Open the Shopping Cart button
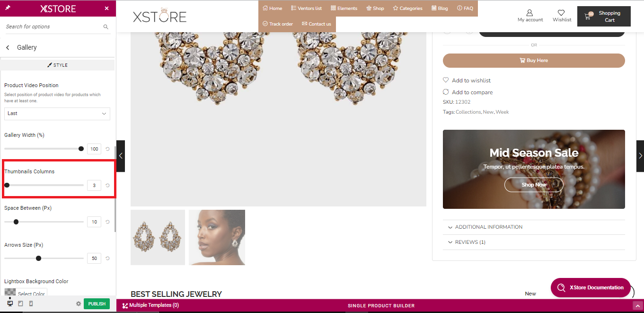 [604, 16]
